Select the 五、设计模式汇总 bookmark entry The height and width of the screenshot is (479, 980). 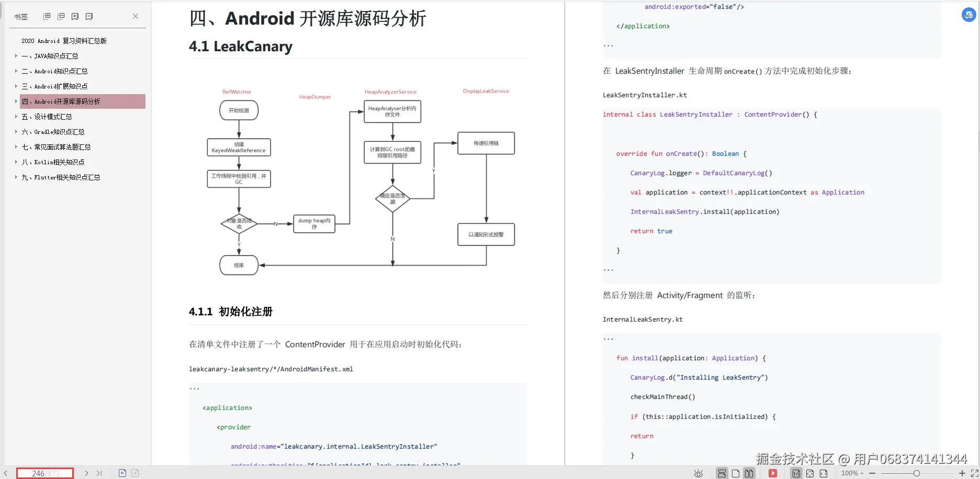(x=47, y=117)
